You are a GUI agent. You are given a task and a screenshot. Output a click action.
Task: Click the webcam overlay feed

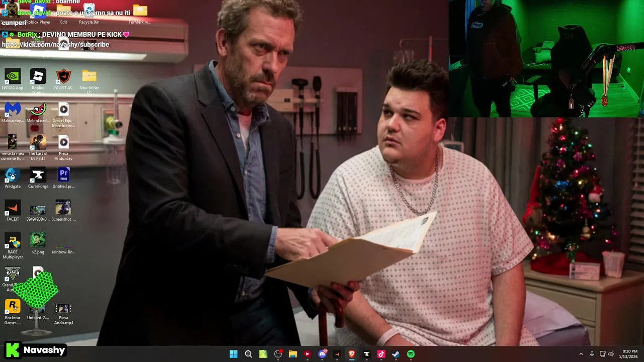click(546, 58)
